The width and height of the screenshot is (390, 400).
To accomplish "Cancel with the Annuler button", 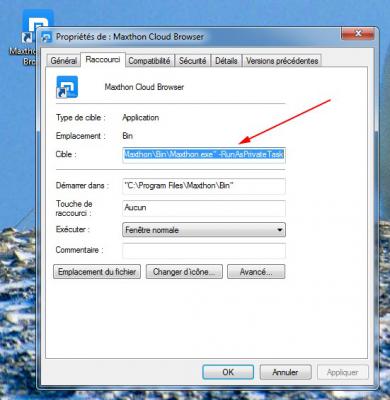I will (x=285, y=372).
